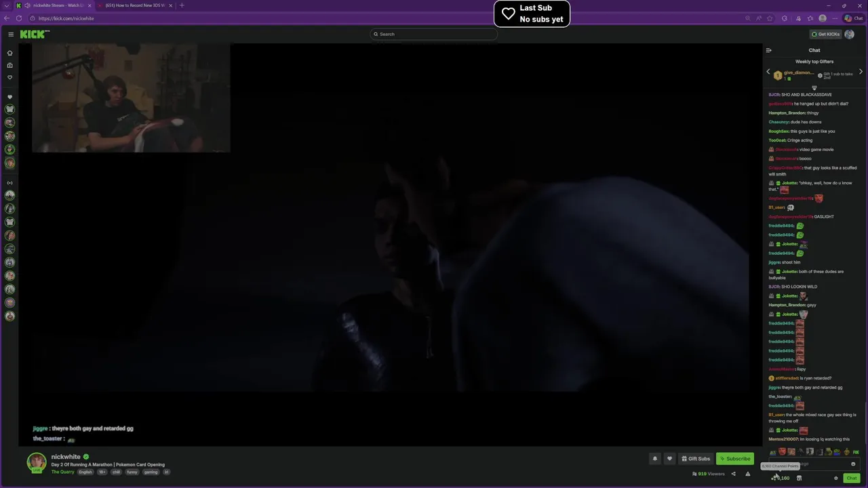868x488 pixels.
Task: Click the nickwhite streamer avatar
Action: [x=37, y=462]
